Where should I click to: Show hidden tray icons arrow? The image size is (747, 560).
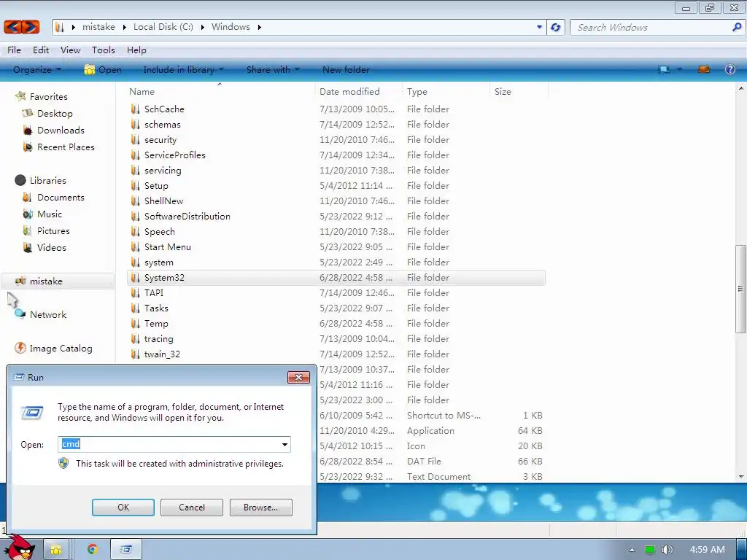coord(632,550)
